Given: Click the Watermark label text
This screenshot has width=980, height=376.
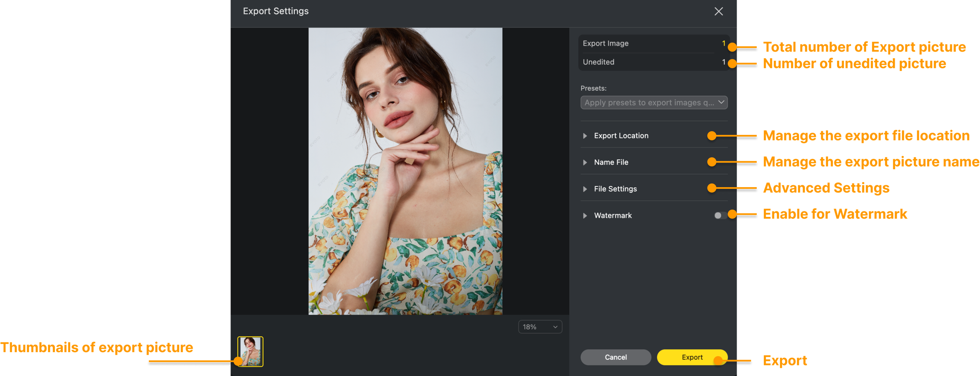Looking at the screenshot, I should click(612, 216).
